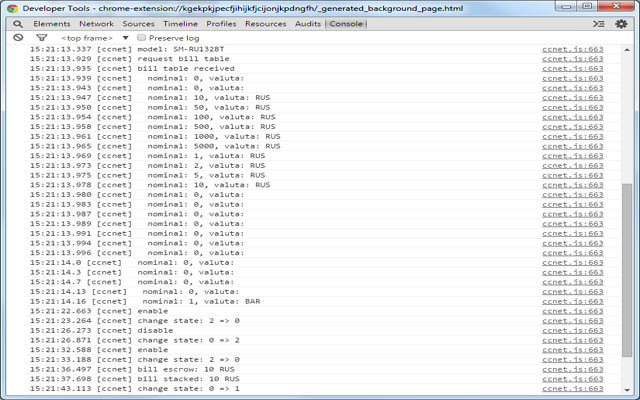Click the Chrome logo in the title bar
The width and height of the screenshot is (640, 400).
tap(12, 8)
